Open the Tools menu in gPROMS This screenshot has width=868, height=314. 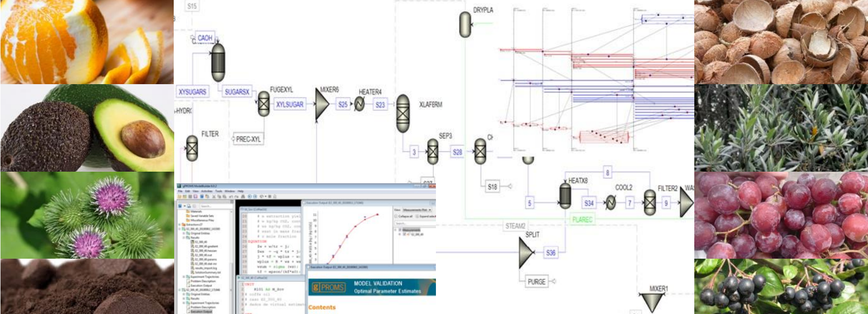[218, 191]
